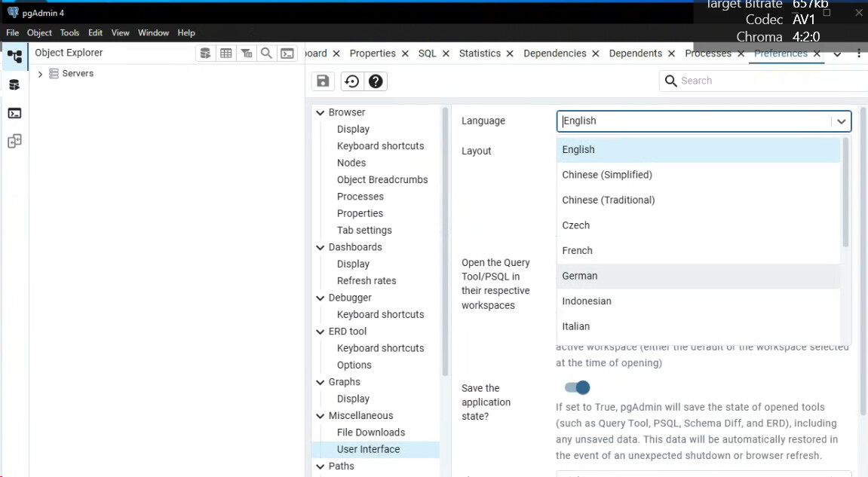Image resolution: width=868 pixels, height=477 pixels.
Task: Click the Save preferences disk icon
Action: 323,81
